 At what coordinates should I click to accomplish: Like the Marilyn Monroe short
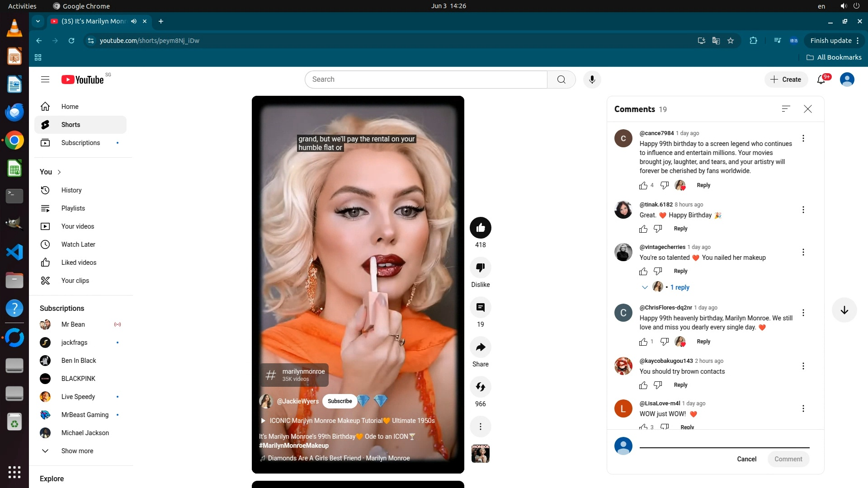click(x=480, y=228)
